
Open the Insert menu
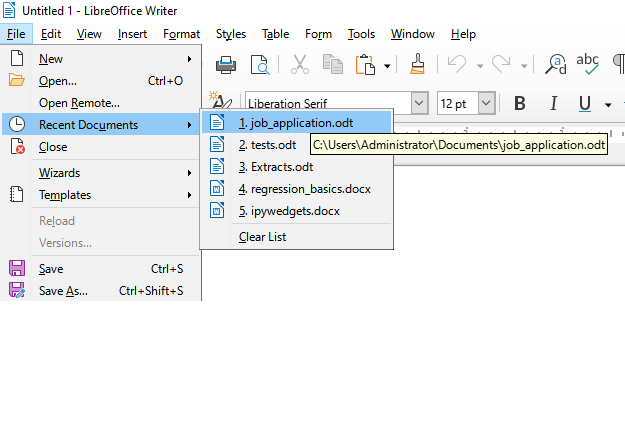pos(132,34)
